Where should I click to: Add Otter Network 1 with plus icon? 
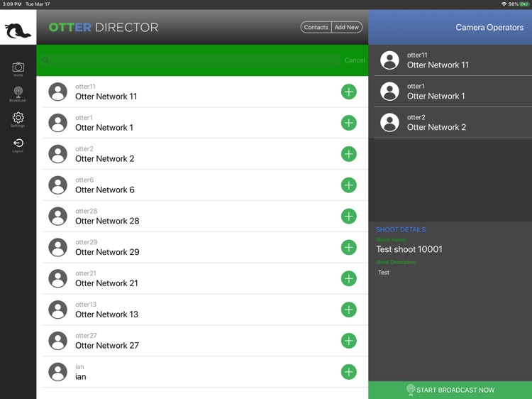(348, 123)
